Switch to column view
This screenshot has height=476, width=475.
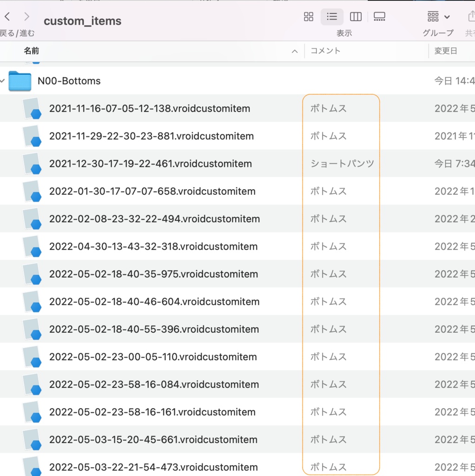356,17
